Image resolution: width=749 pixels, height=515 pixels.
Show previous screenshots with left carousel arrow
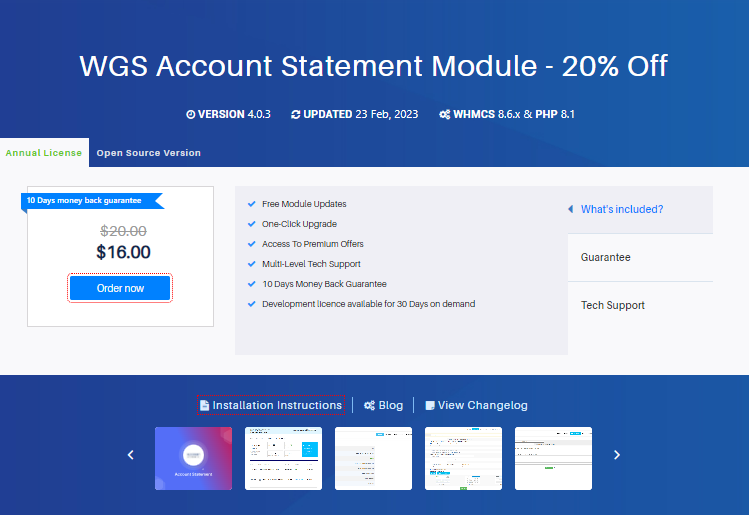[x=130, y=455]
